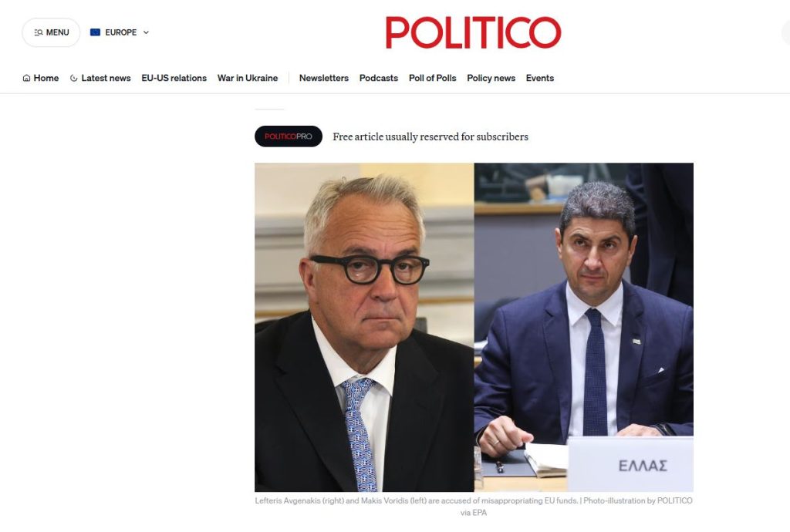Open Policy news page
The width and height of the screenshot is (790, 532).
(491, 78)
